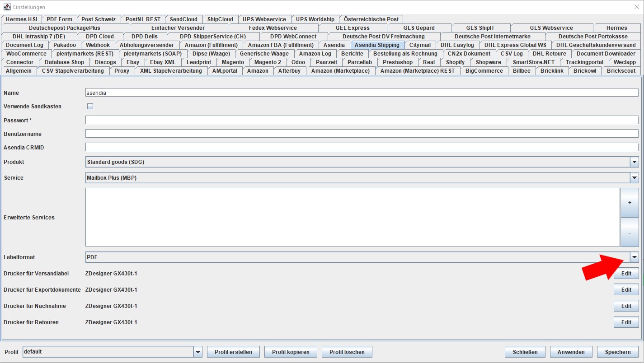Select the Ebay XML tab
The image size is (644, 363).
pyautogui.click(x=163, y=62)
